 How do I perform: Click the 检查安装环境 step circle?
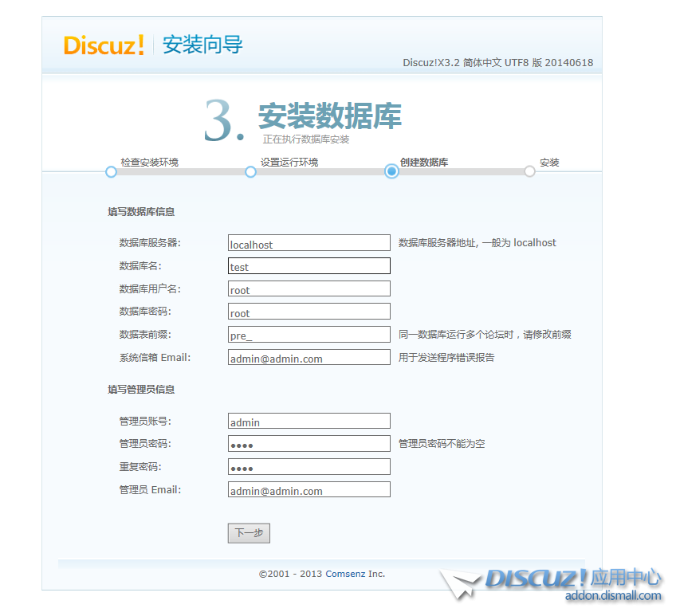tap(111, 171)
